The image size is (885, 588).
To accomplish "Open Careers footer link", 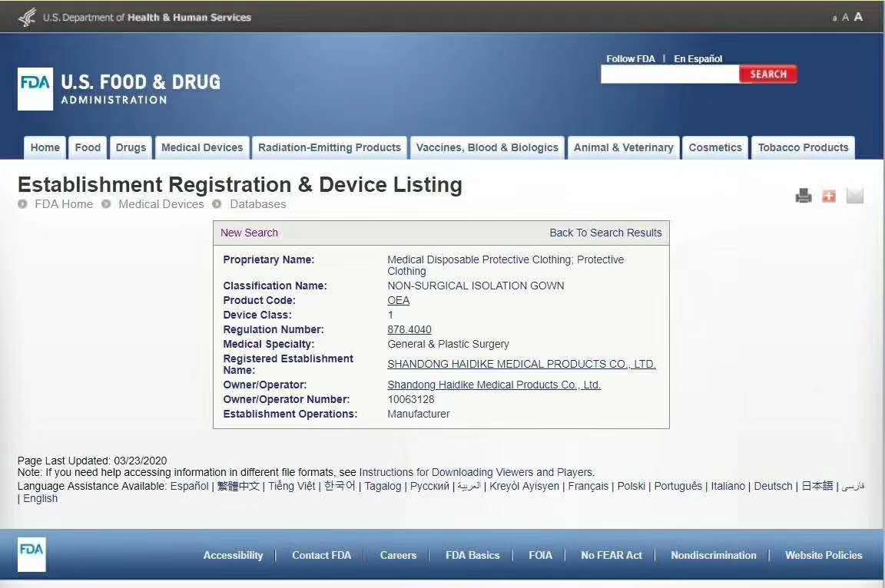I will (398, 555).
